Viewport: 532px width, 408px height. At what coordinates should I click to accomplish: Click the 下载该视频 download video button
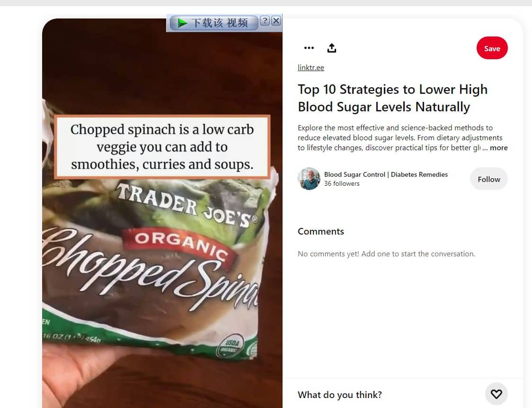pyautogui.click(x=214, y=23)
